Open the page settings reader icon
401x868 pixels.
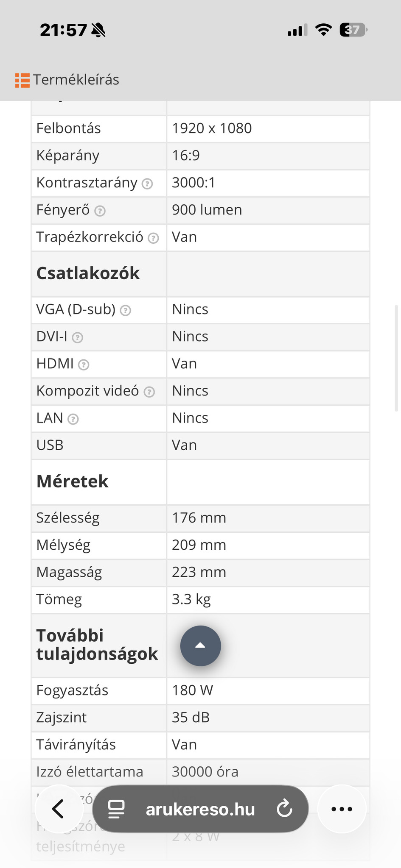116,809
